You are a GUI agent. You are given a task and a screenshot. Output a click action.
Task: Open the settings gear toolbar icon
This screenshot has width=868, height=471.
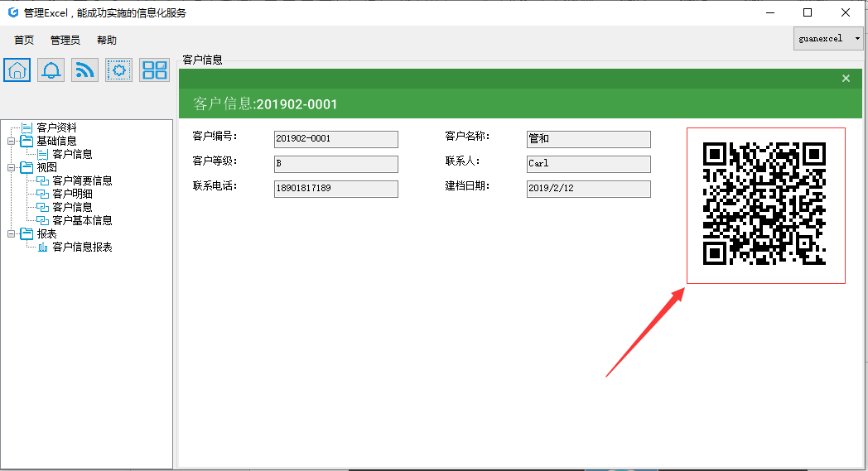click(119, 70)
